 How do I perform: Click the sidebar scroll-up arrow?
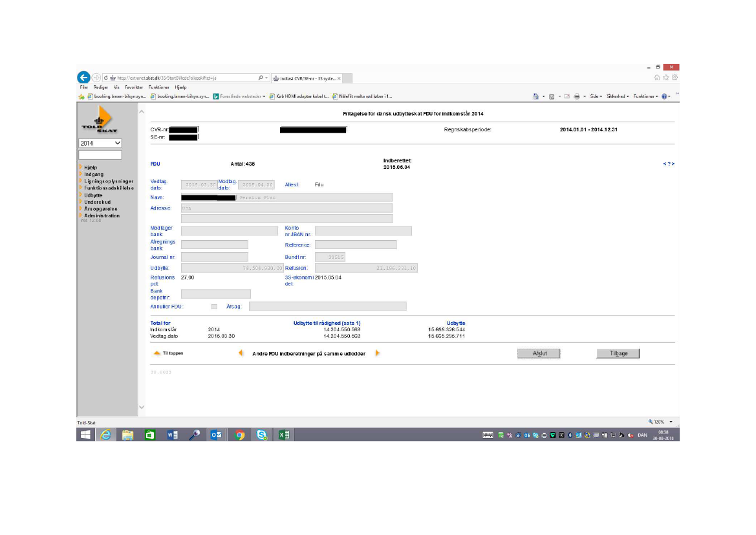[x=142, y=112]
